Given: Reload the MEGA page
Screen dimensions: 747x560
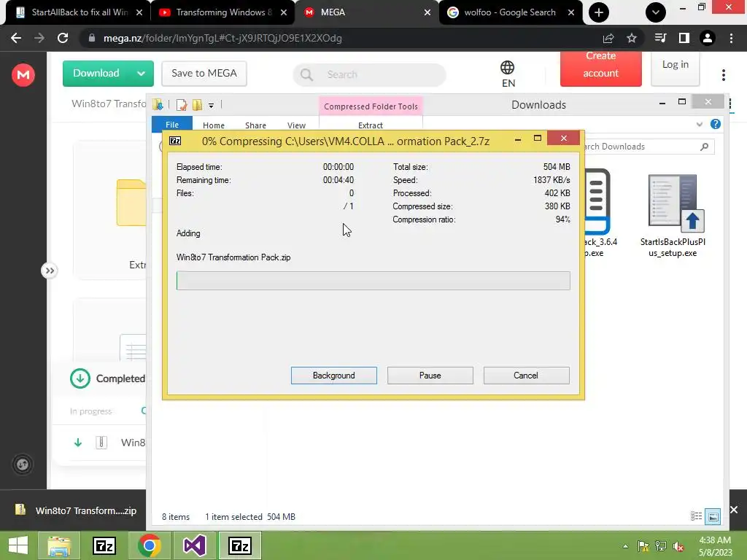Looking at the screenshot, I should (x=63, y=38).
